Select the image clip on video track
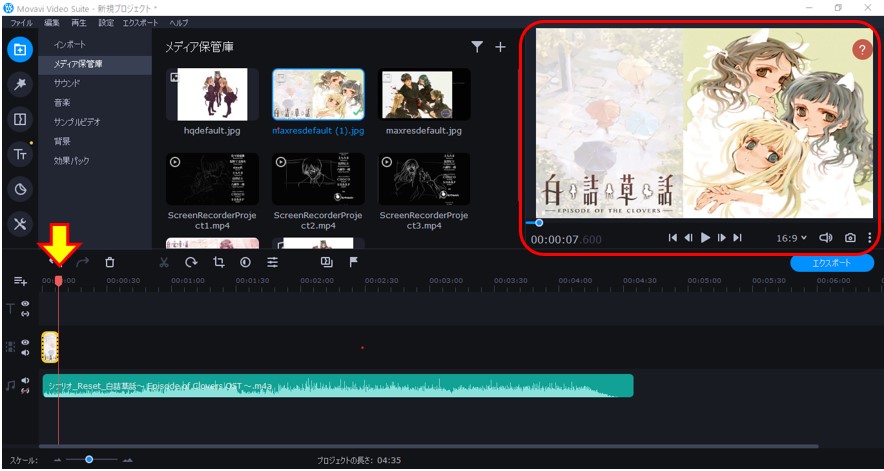Image resolution: width=884 pixels, height=471 pixels. [50, 347]
